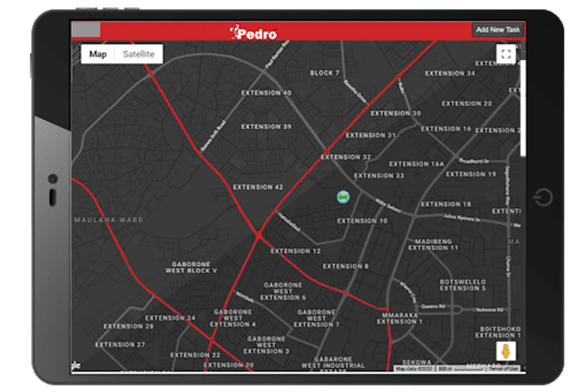Click the BLOCK 7 map label
This screenshot has height=392, width=588.
(324, 73)
